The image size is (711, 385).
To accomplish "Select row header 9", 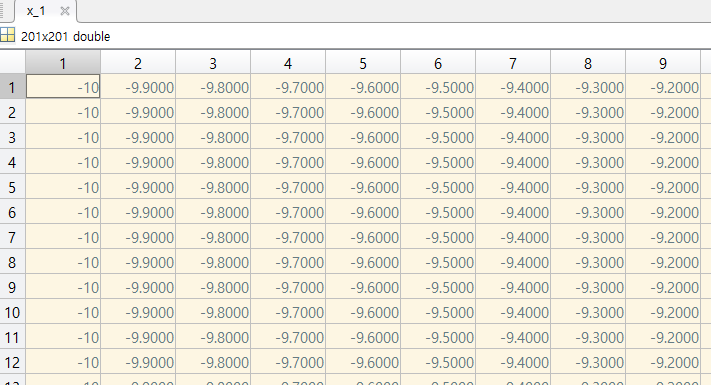I will point(13,287).
